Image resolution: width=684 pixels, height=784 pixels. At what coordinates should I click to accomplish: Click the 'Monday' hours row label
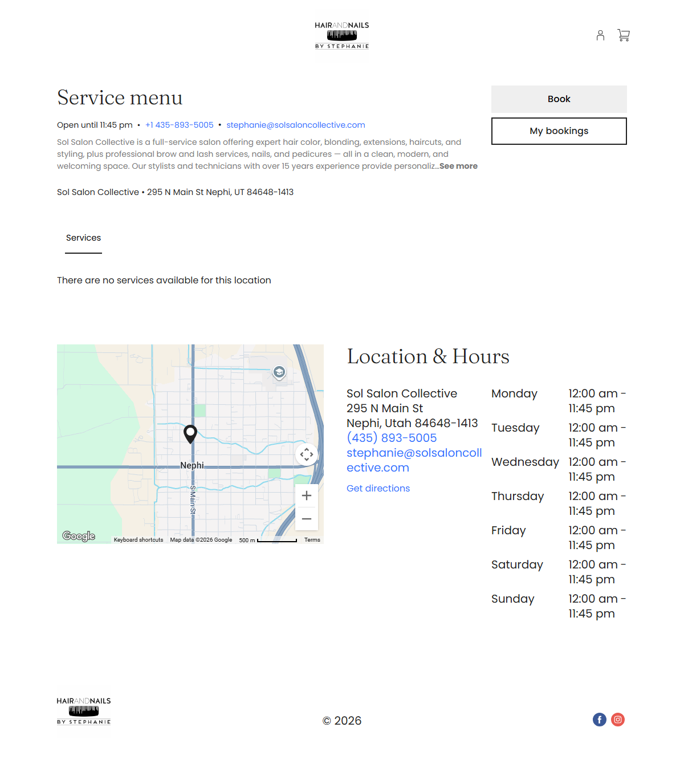[x=514, y=393]
